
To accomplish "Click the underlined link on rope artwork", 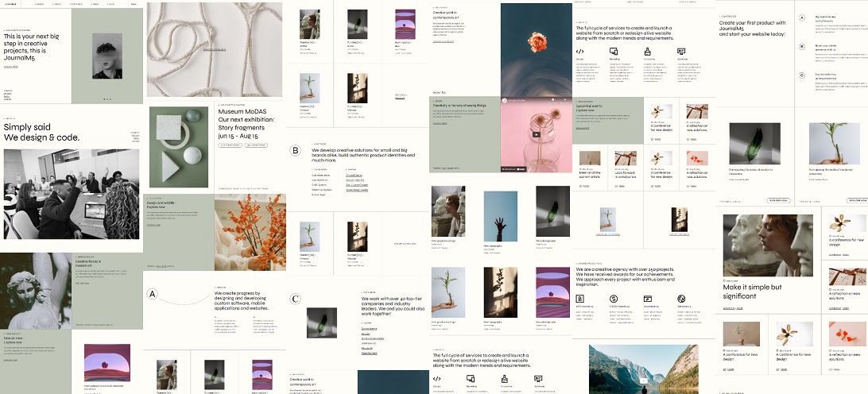I will 214,49.
